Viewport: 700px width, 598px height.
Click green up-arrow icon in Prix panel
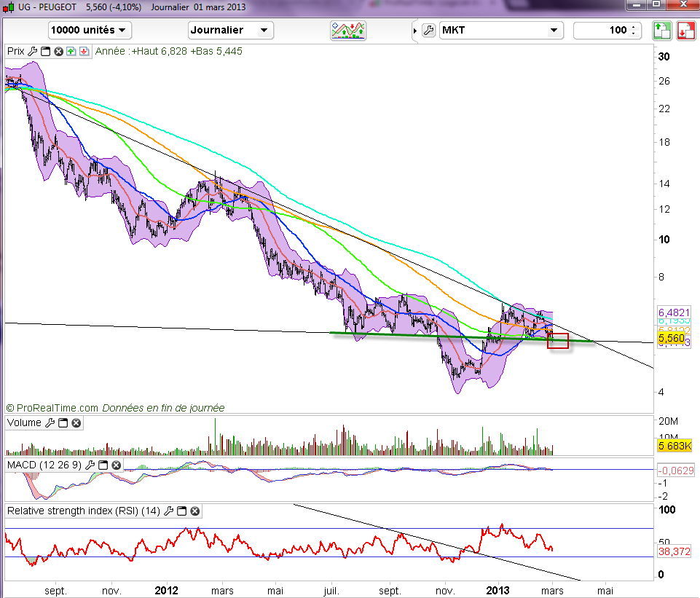pyautogui.click(x=71, y=51)
